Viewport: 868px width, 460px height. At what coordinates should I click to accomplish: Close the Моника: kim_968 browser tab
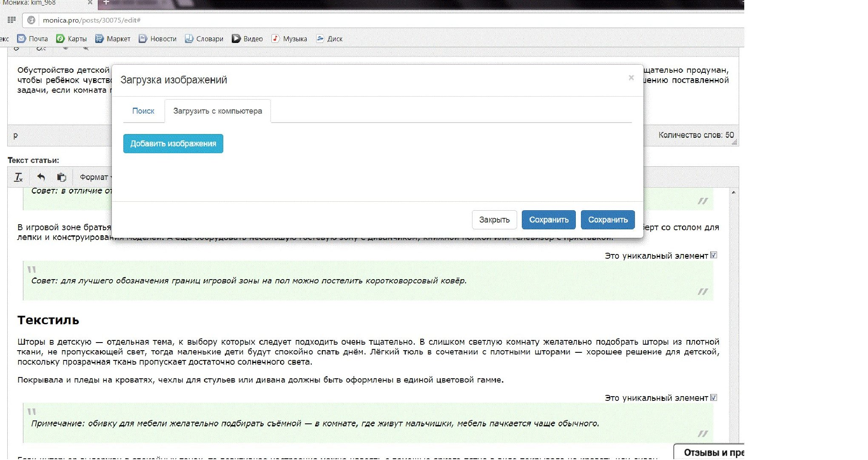[90, 3]
